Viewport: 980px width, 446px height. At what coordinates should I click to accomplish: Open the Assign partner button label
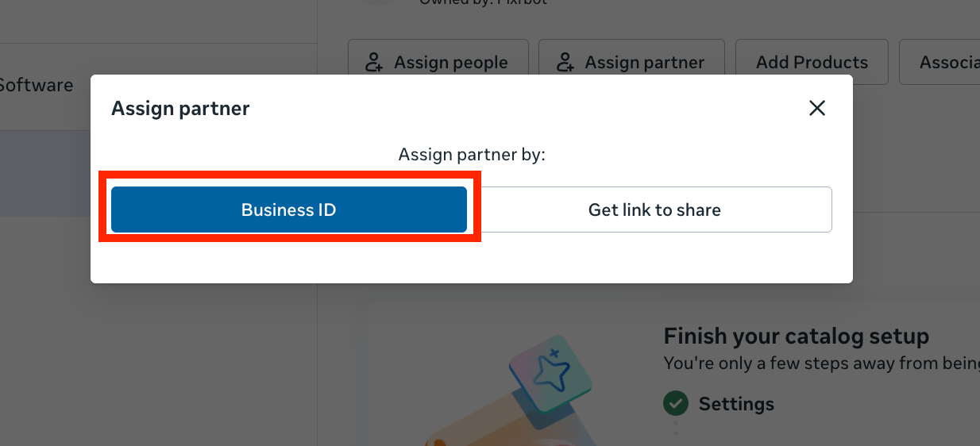(645, 62)
